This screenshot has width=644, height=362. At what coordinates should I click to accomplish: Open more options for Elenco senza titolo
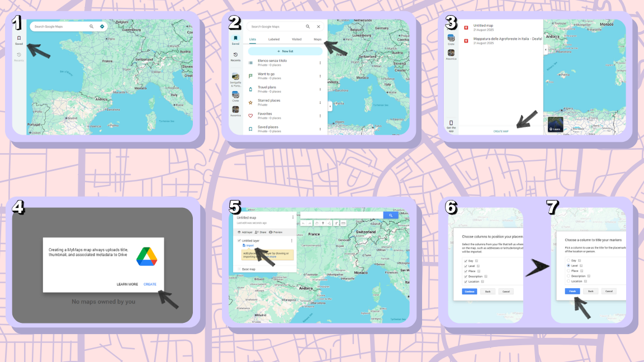320,63
